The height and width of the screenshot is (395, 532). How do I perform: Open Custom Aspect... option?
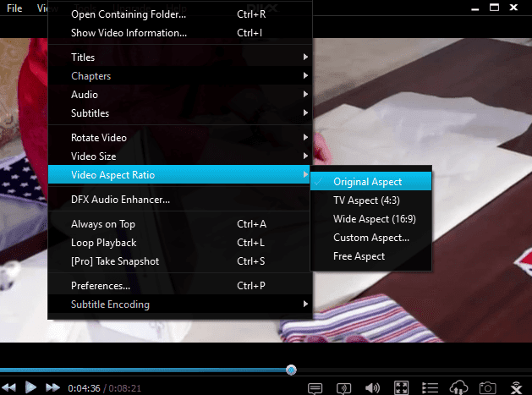pyautogui.click(x=370, y=237)
